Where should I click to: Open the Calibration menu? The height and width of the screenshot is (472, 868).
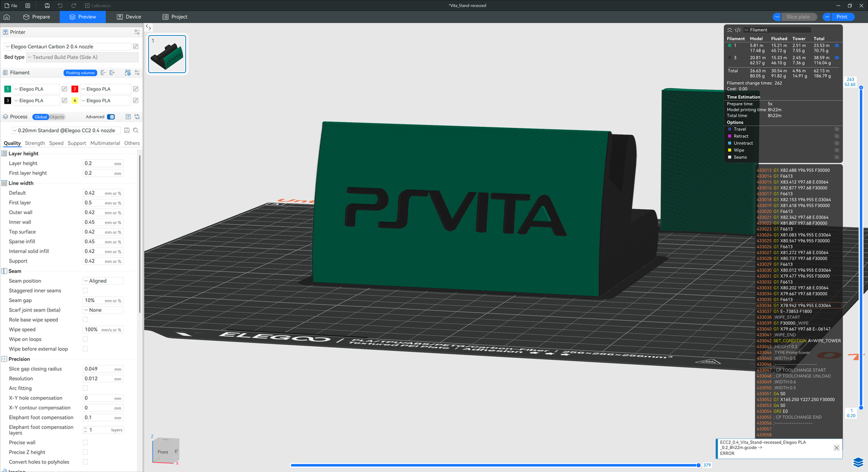point(97,5)
